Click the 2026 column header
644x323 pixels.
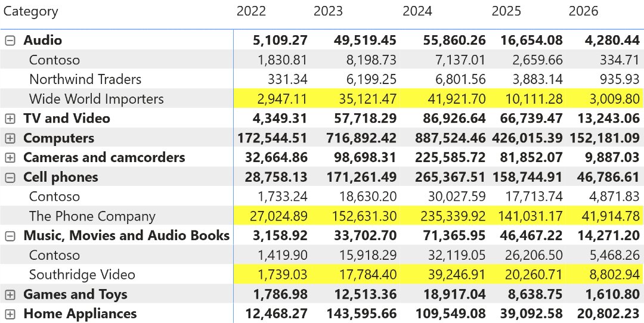point(583,11)
